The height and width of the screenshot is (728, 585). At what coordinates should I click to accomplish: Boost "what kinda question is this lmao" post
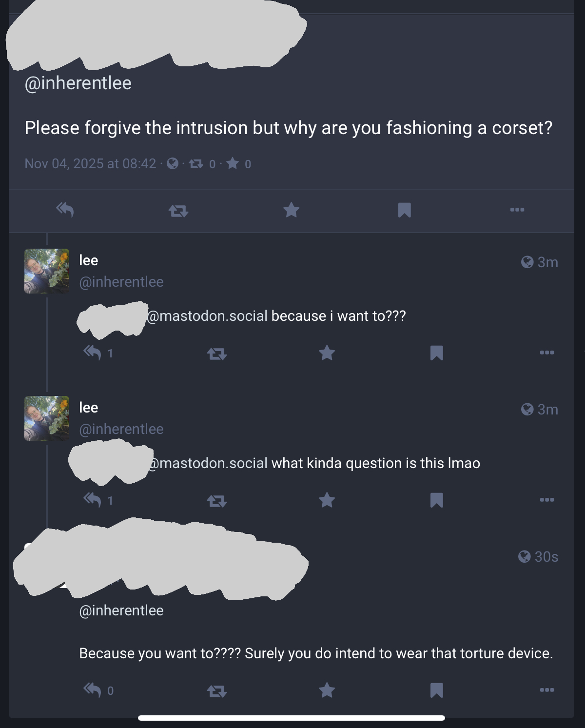click(217, 501)
